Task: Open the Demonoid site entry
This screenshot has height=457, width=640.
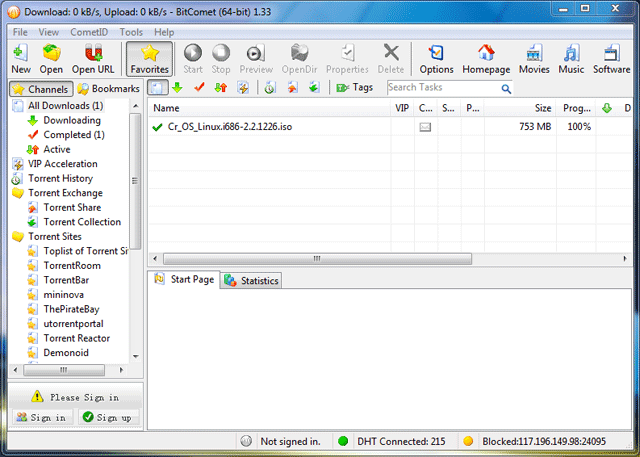Action: pyautogui.click(x=66, y=353)
